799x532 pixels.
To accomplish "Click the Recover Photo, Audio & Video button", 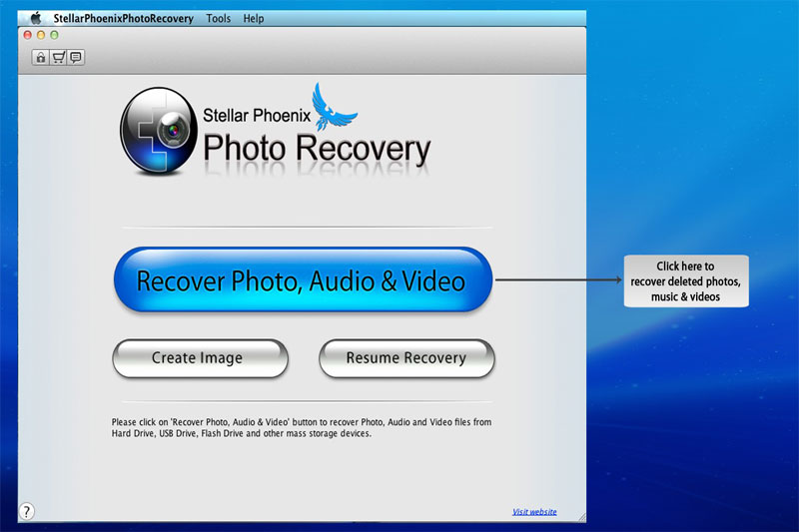I will tap(303, 280).
